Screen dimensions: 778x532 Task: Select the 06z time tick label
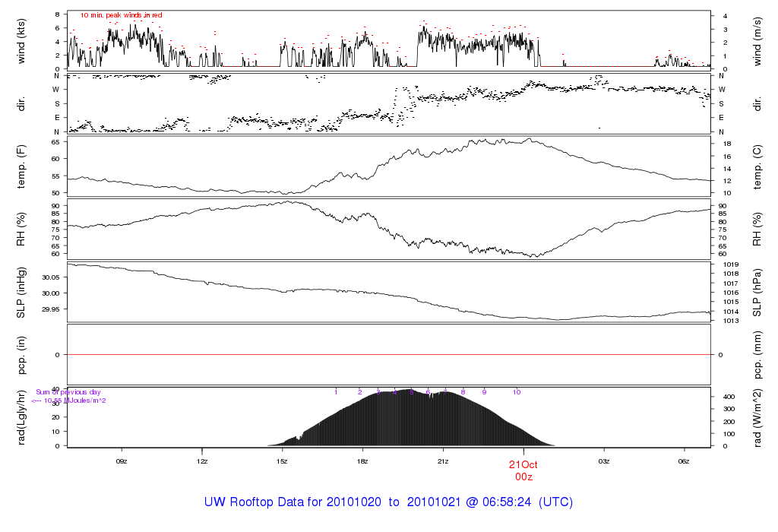[x=684, y=461]
